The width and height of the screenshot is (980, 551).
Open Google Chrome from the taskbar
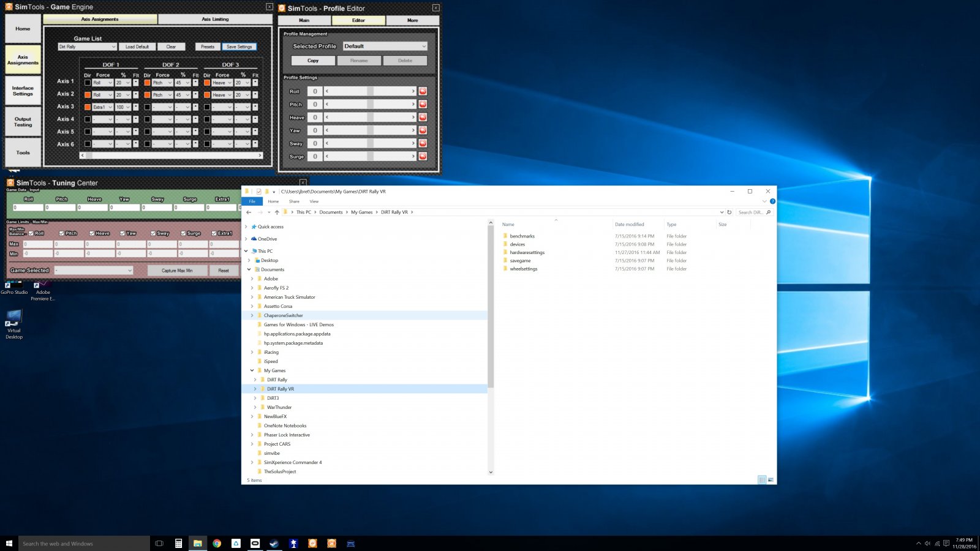click(217, 543)
